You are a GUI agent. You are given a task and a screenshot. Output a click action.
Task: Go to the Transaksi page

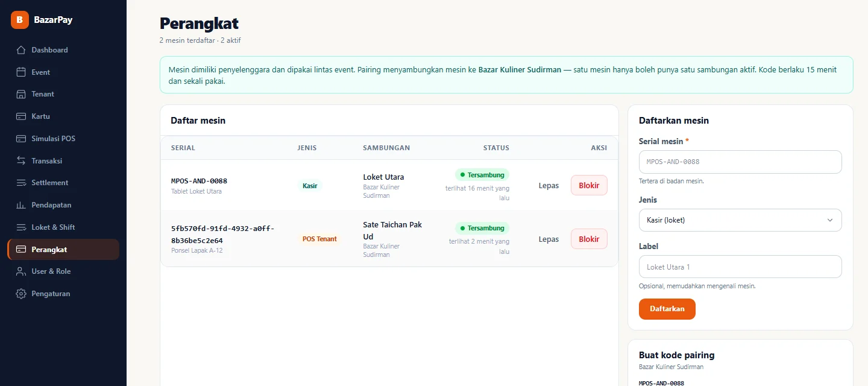click(x=63, y=161)
